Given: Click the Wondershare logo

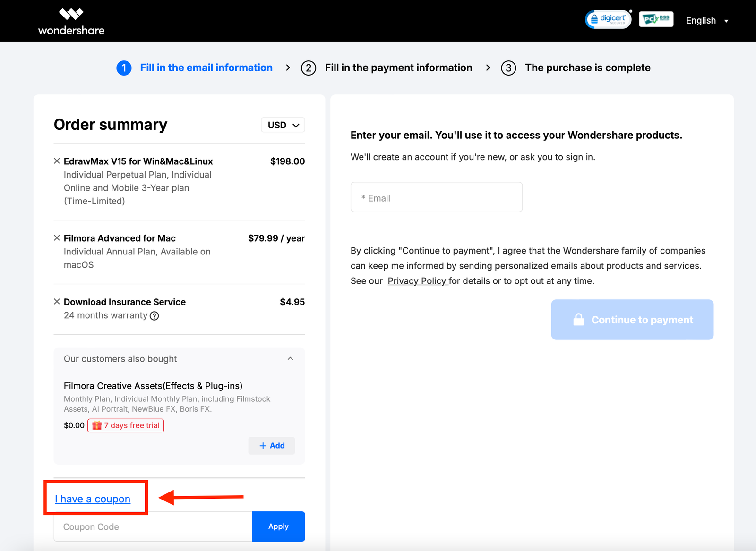Looking at the screenshot, I should [71, 21].
